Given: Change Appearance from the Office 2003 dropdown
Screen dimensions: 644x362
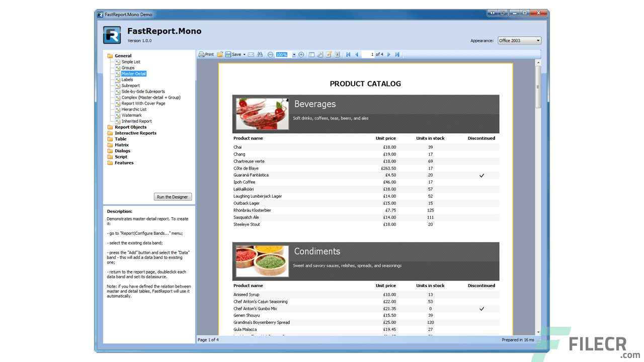Looking at the screenshot, I should (519, 40).
